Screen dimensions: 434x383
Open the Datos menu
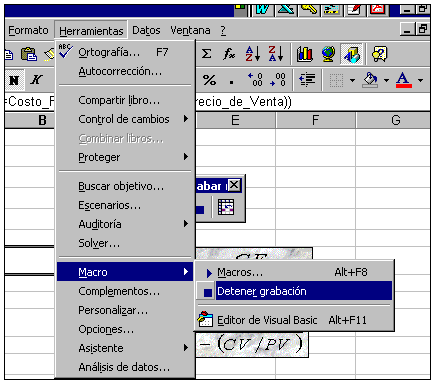(x=146, y=30)
